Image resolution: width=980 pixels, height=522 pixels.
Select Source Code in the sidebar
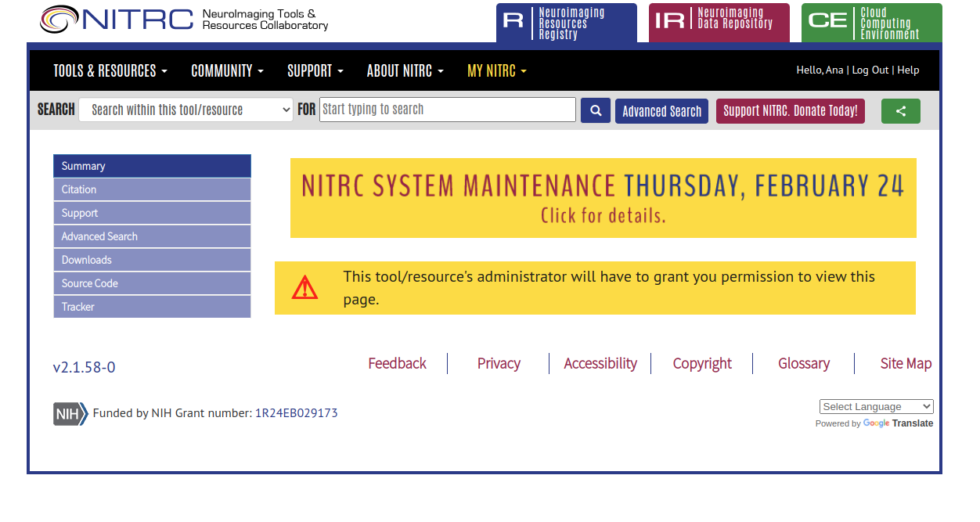pos(152,283)
